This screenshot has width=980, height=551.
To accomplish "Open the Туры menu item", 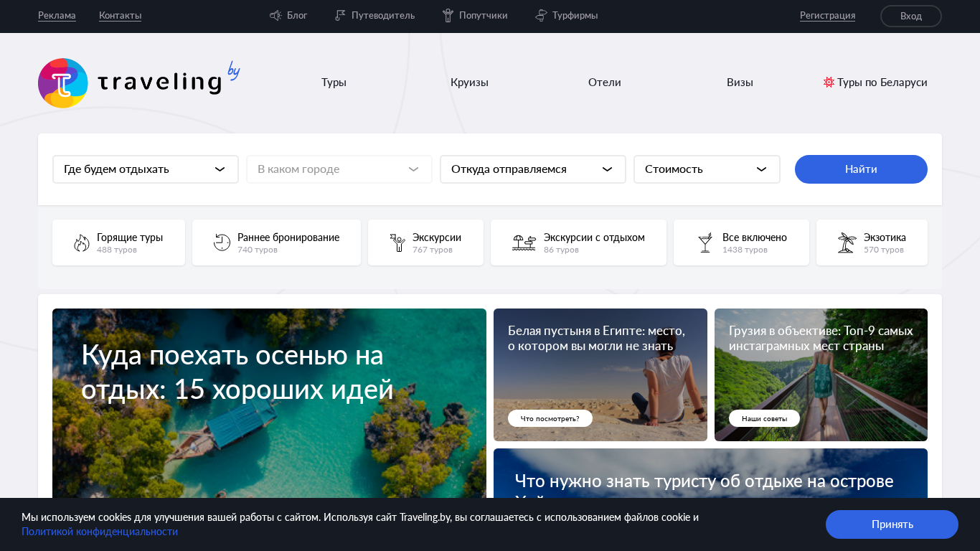I will click(334, 83).
